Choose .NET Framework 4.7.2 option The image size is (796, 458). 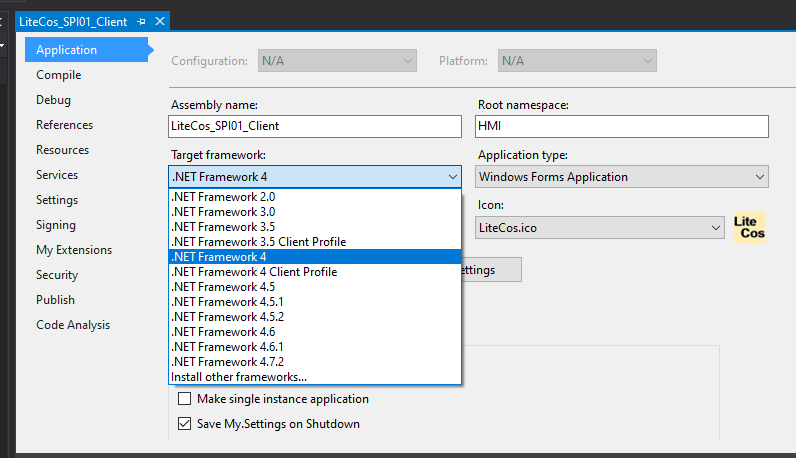point(315,362)
